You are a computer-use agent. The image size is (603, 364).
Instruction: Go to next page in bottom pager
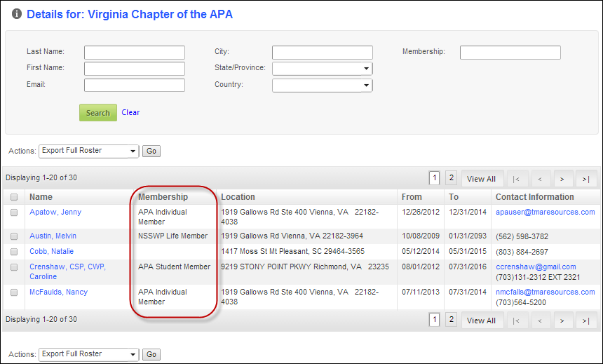pyautogui.click(x=562, y=321)
